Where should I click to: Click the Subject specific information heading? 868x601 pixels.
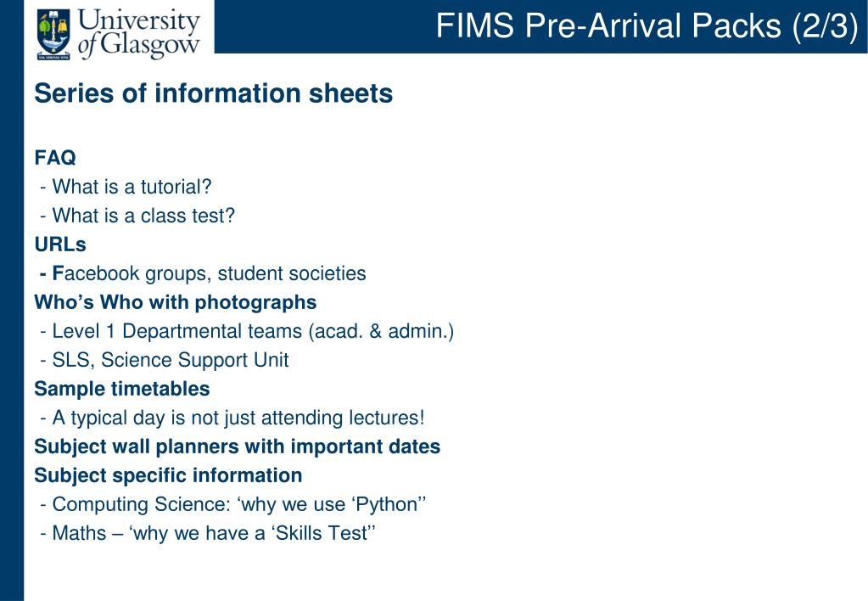pyautogui.click(x=168, y=475)
